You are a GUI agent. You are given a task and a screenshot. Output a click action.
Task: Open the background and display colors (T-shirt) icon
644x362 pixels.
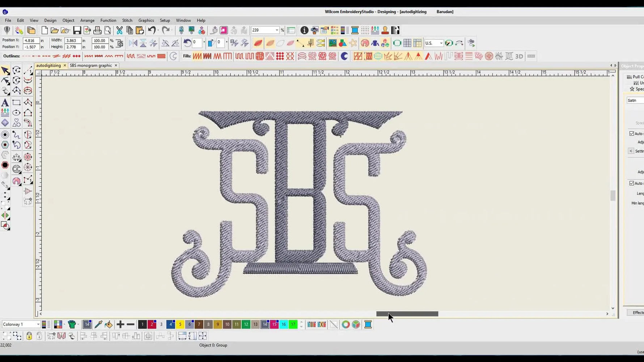[x=72, y=325]
